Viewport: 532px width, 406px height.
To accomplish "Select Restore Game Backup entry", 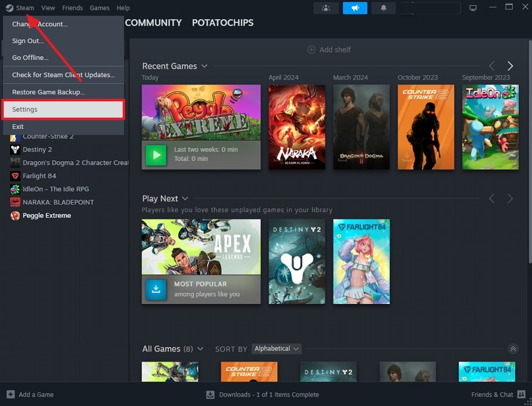I will click(63, 92).
